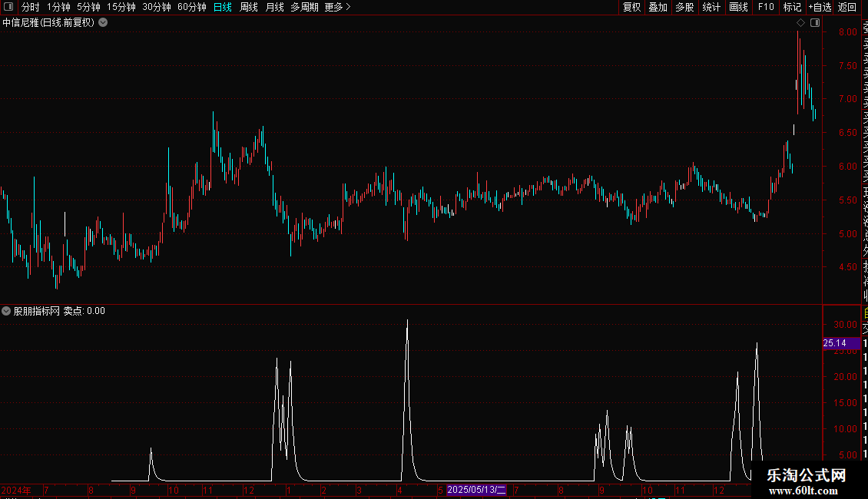This screenshot has width=868, height=499.
Task: Select the 15分钟 period tab
Action: [121, 7]
